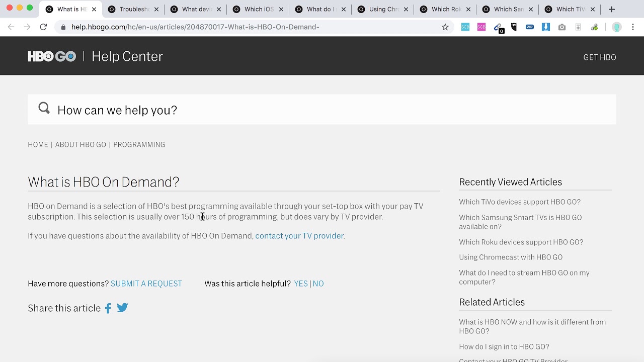Click the ZIP extension icon

530,27
